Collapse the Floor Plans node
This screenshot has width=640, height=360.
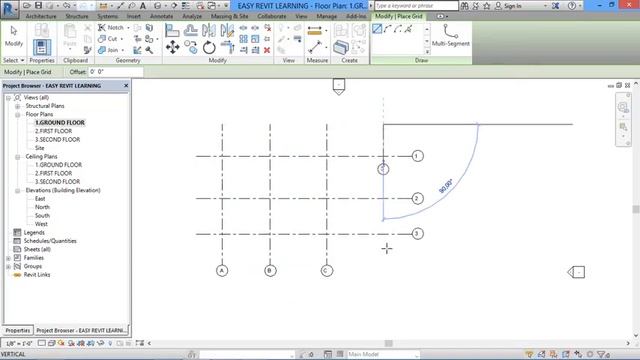pyautogui.click(x=18, y=115)
